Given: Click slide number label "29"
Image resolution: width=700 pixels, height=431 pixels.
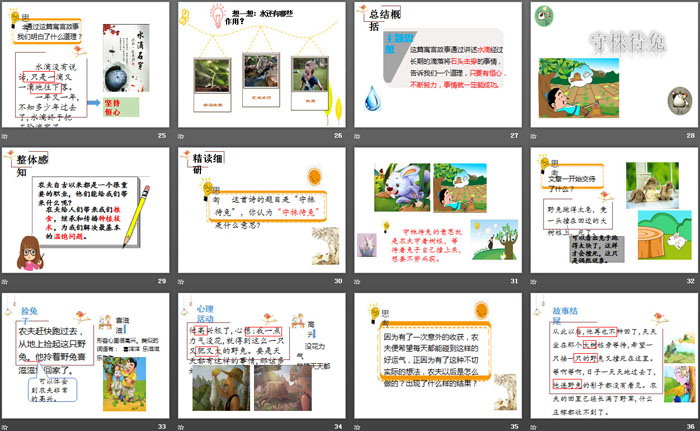Looking at the screenshot, I should coord(162,281).
